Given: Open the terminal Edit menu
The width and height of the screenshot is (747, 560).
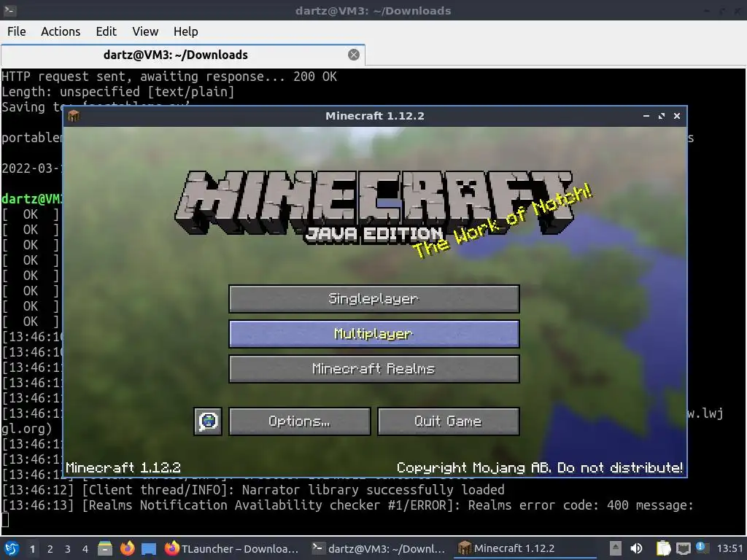Looking at the screenshot, I should (106, 31).
